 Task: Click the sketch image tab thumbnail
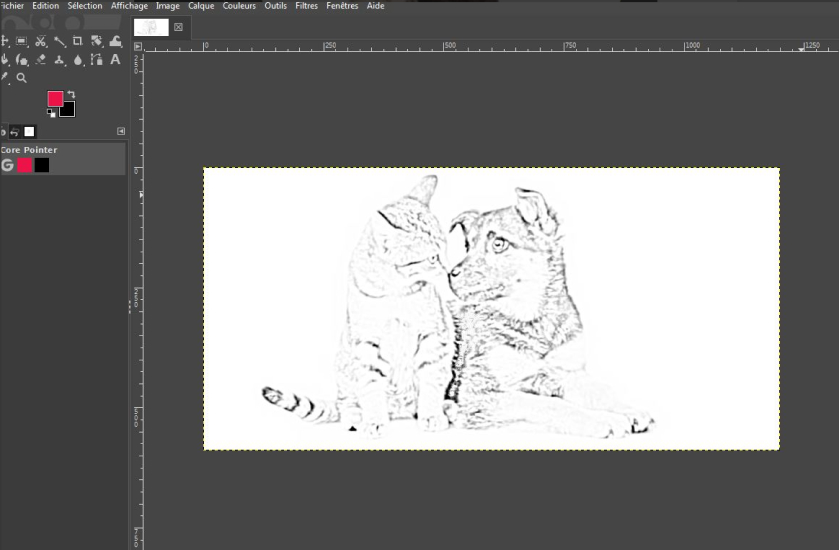click(151, 27)
